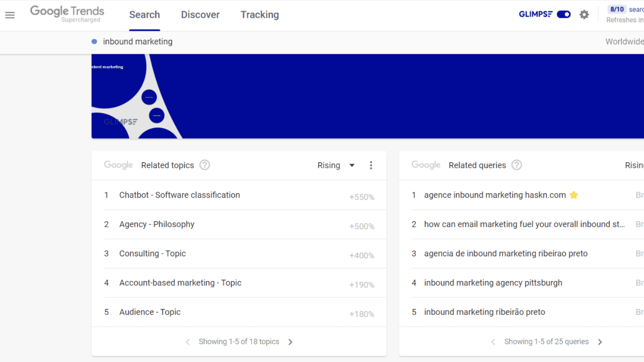The image size is (644, 362).
Task: Open inbound marketing ribeirão preto query
Action: (485, 312)
